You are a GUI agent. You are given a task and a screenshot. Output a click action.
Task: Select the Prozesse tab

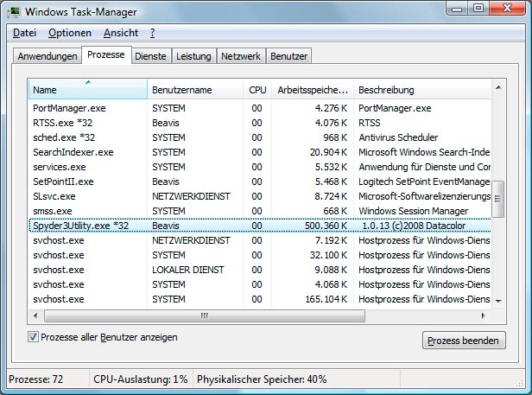pyautogui.click(x=106, y=54)
